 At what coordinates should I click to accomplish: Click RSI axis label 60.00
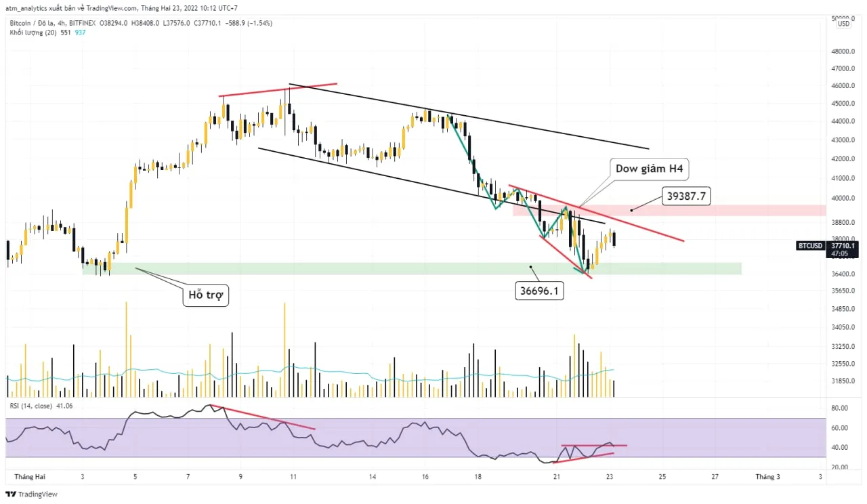click(x=840, y=428)
